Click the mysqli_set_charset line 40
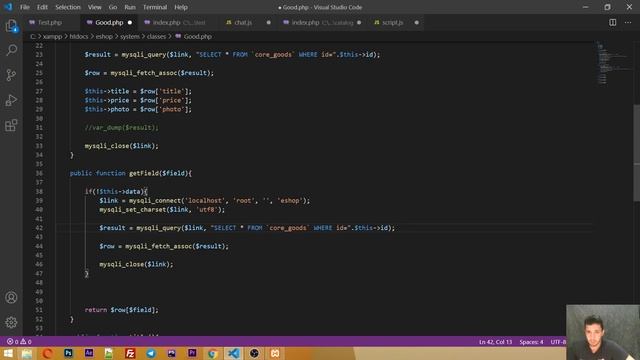The width and height of the screenshot is (640, 360). (x=162, y=209)
